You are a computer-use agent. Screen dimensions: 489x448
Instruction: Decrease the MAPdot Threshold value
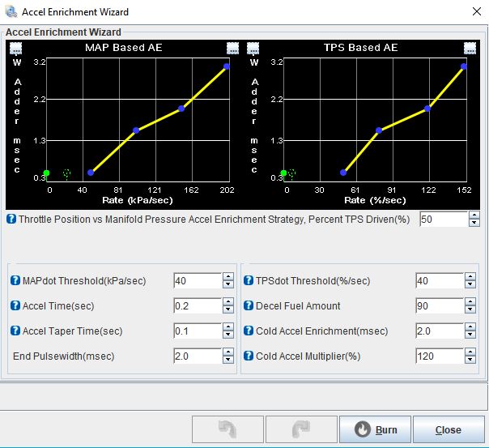click(227, 285)
